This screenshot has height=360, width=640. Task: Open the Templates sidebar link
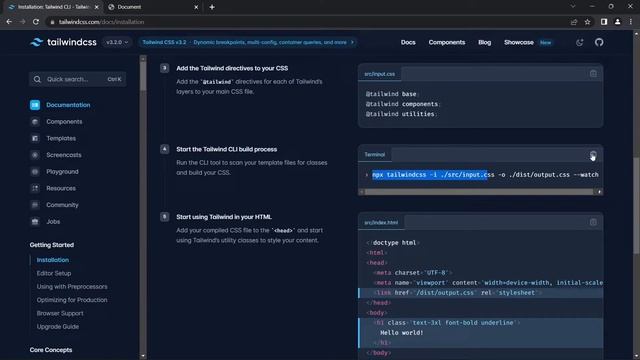61,138
